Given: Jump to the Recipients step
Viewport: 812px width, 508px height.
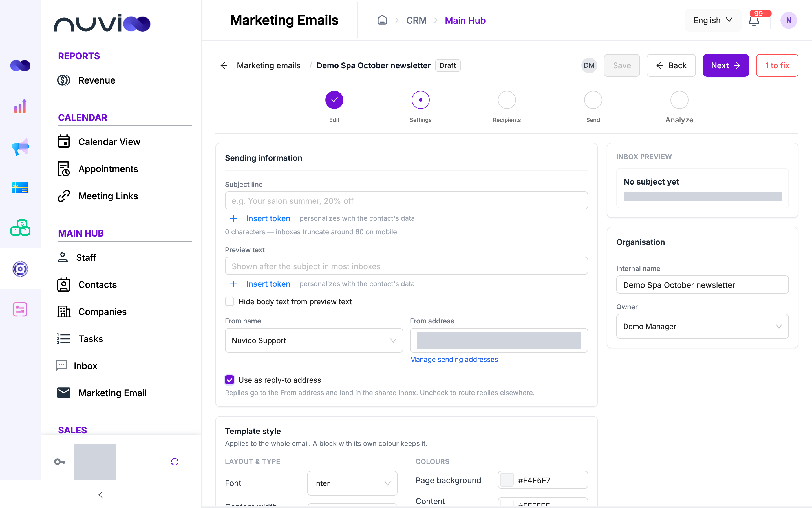Looking at the screenshot, I should (507, 100).
